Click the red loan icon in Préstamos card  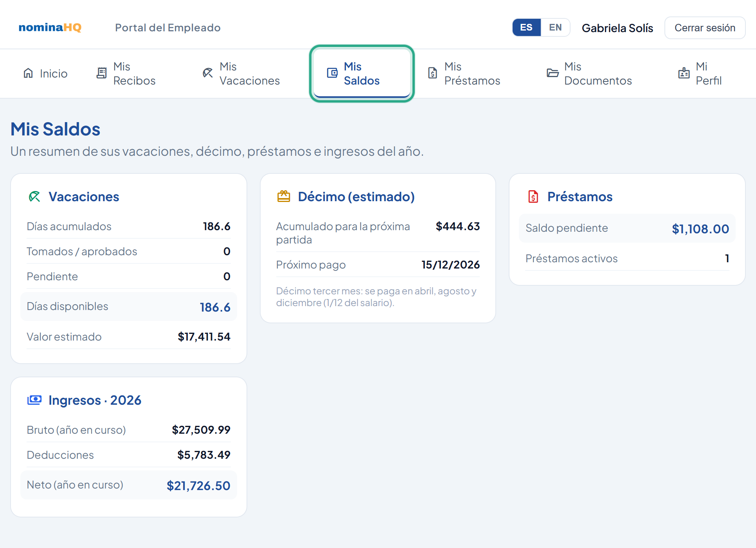pyautogui.click(x=533, y=196)
